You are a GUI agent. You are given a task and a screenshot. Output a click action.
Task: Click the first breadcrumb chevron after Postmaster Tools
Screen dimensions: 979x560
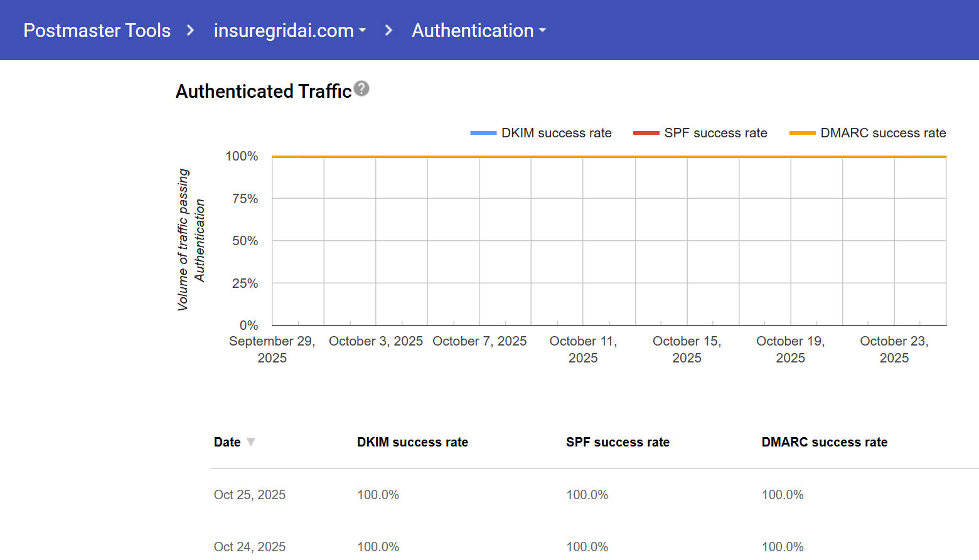[190, 31]
